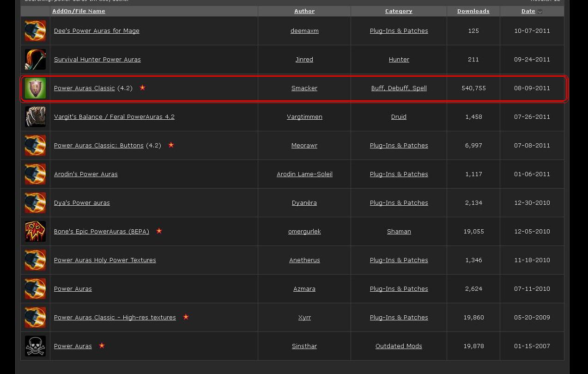The image size is (588, 374).
Task: Open the icon for Azmara's Power Auras
Action: click(x=35, y=289)
